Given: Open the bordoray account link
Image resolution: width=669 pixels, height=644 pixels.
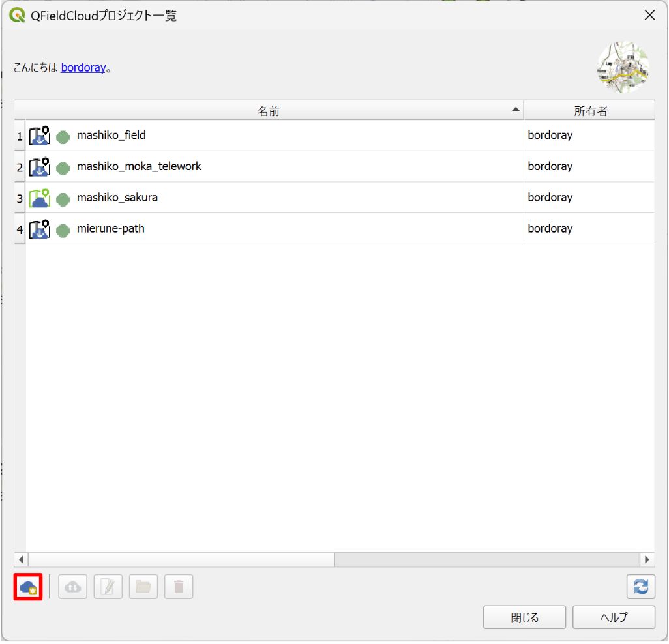Looking at the screenshot, I should (83, 68).
